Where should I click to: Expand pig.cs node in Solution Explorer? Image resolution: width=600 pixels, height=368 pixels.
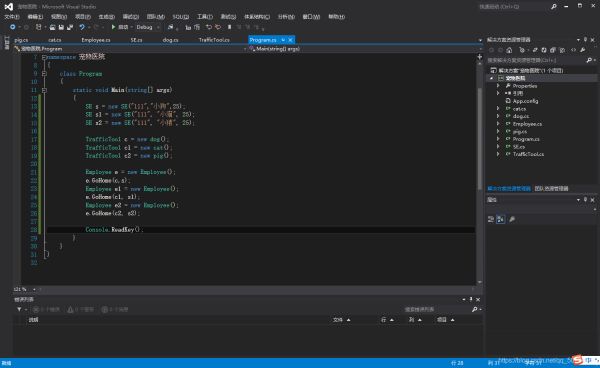[498, 131]
